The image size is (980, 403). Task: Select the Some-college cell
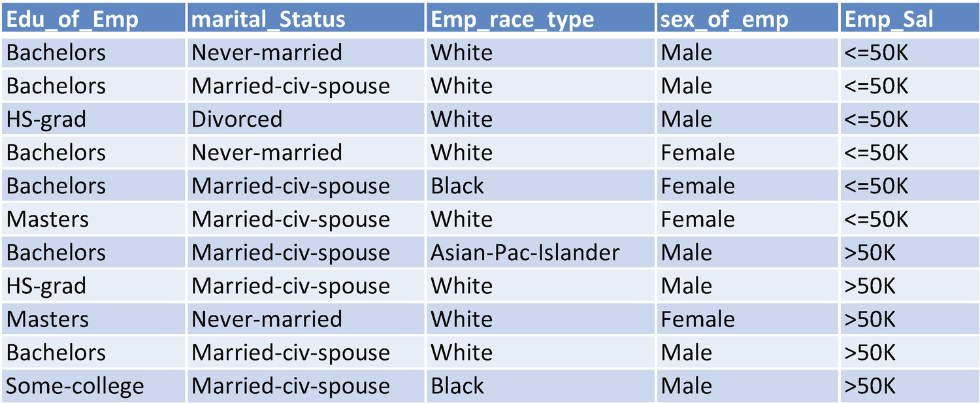coord(74,385)
